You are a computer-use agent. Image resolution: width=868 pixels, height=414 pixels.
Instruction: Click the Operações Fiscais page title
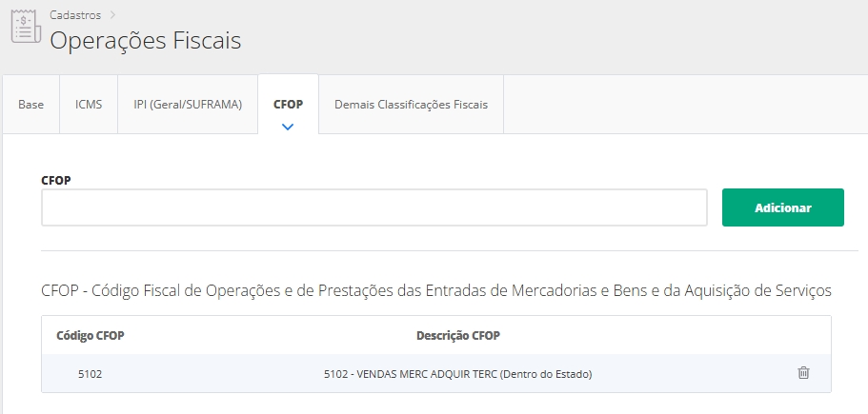tap(145, 41)
